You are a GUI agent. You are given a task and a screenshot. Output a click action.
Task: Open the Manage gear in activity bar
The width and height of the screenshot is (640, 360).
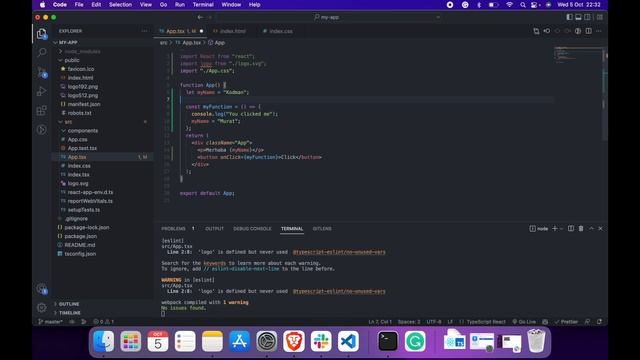click(x=42, y=307)
